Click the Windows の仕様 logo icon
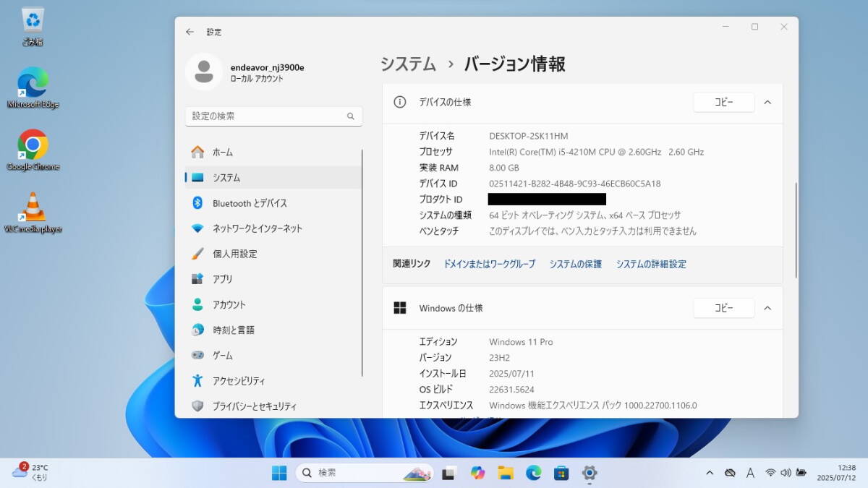This screenshot has height=488, width=868. [400, 308]
